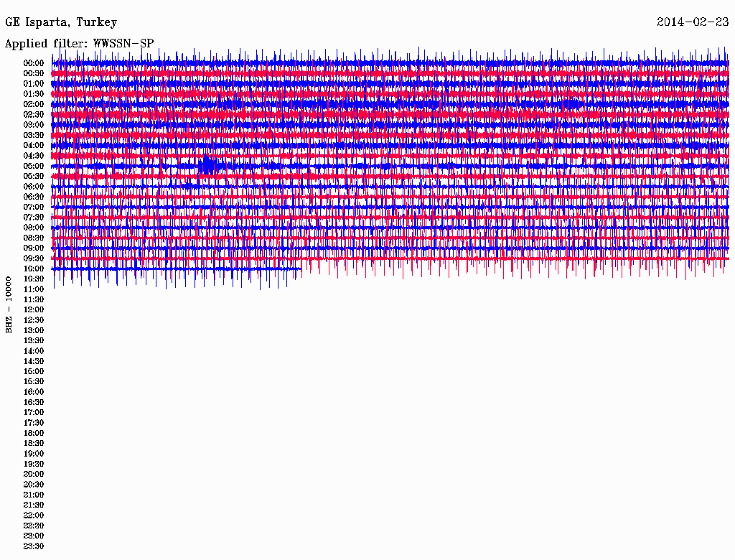The height and width of the screenshot is (560, 735).
Task: Select the 13:00 time label
Action: click(34, 331)
